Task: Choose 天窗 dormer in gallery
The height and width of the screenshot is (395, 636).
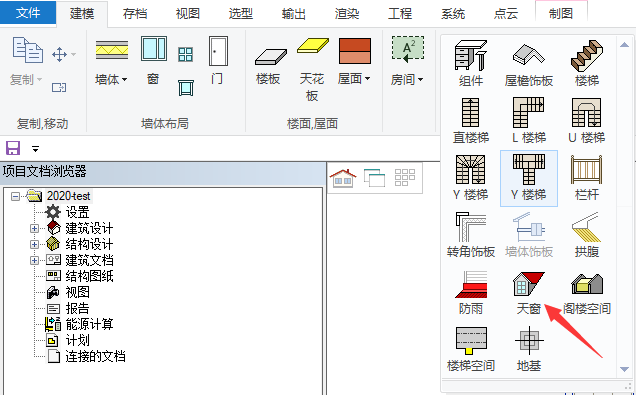Action: click(x=529, y=292)
